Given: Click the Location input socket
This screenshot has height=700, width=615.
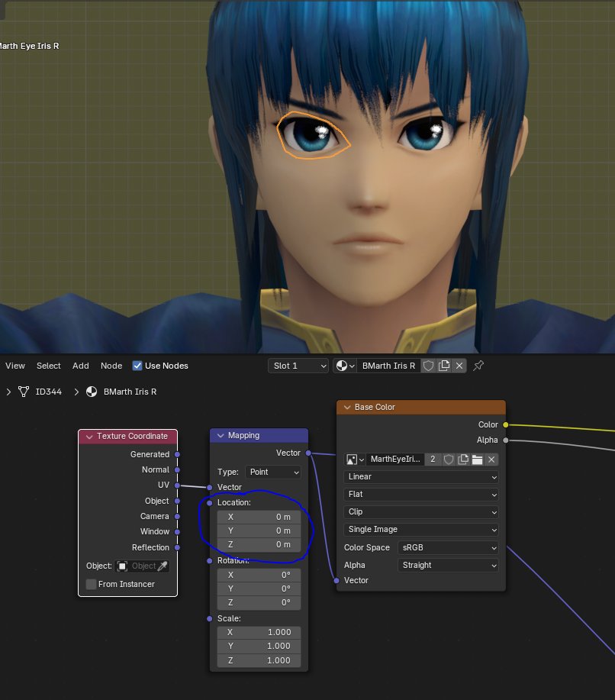Looking at the screenshot, I should tap(210, 503).
